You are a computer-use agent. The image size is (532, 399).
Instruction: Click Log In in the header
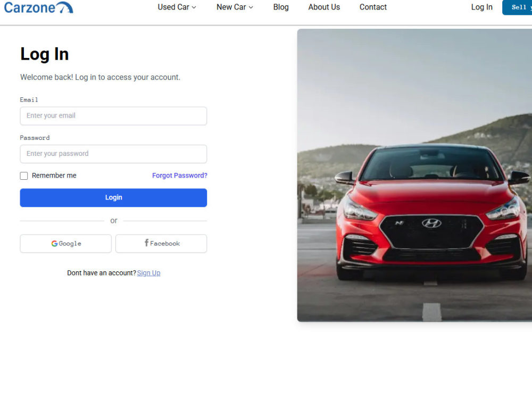(481, 7)
